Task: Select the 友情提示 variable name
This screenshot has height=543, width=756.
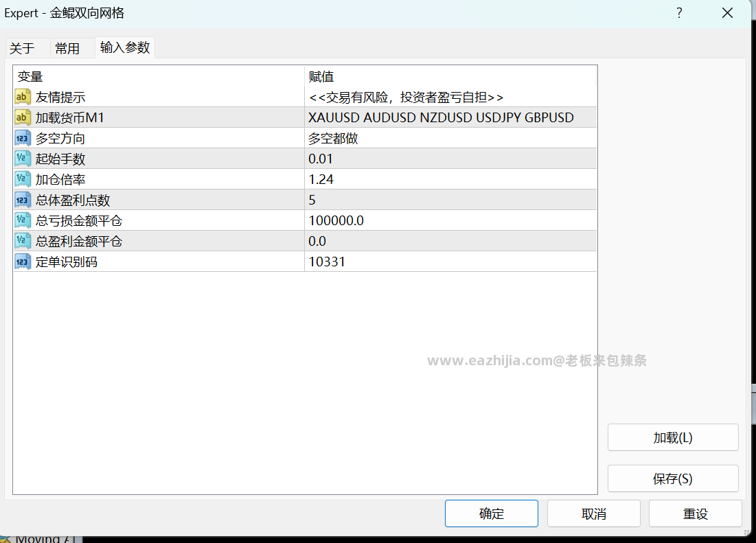Action: (x=60, y=97)
